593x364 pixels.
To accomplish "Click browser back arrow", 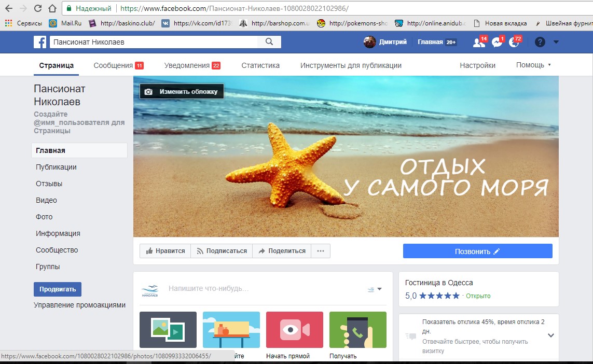I will [9, 8].
